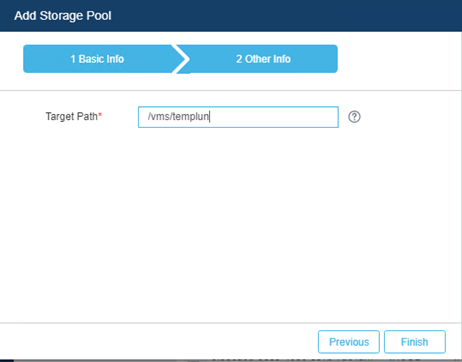
Task: Click the number 2 in the Other Info step
Action: [x=239, y=59]
